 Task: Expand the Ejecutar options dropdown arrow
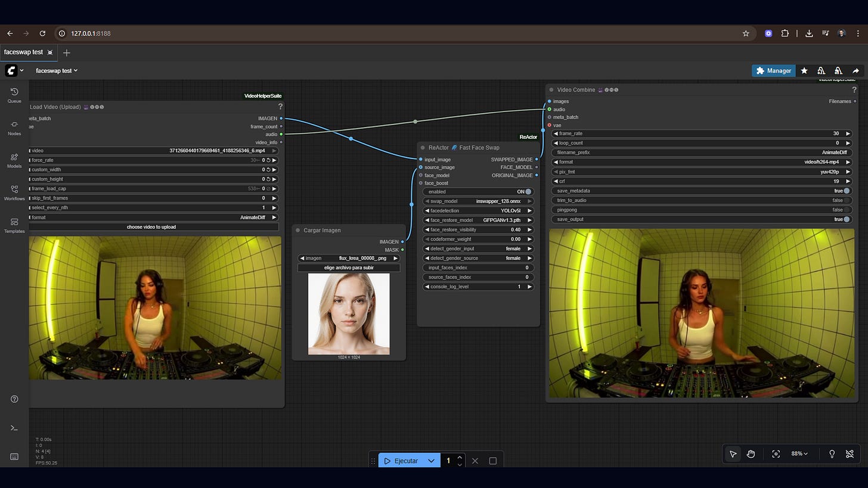(x=431, y=461)
